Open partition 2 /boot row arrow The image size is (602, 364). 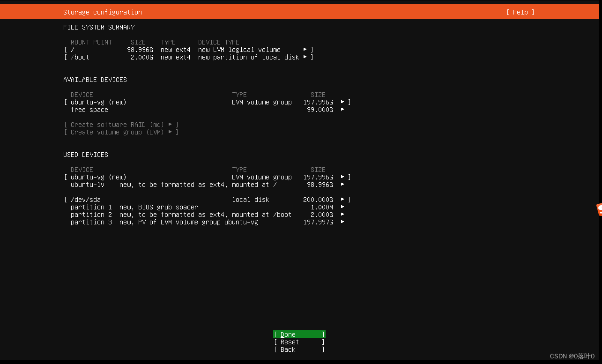click(342, 215)
